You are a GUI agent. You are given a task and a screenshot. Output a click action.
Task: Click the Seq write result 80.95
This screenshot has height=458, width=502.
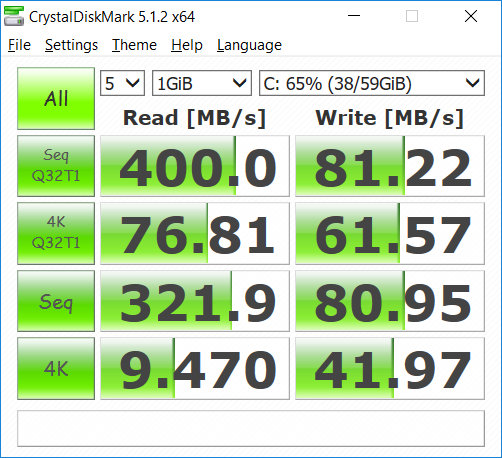pyautogui.click(x=390, y=301)
